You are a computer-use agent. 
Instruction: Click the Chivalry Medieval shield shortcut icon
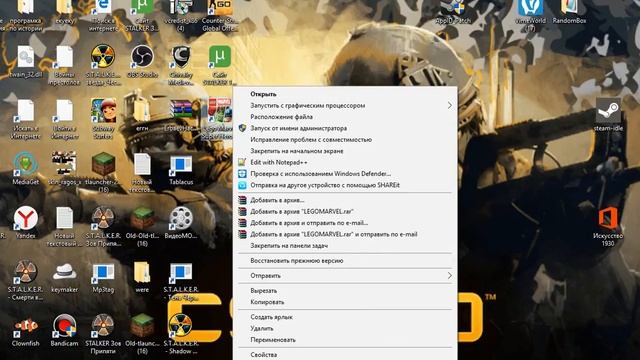click(181, 56)
